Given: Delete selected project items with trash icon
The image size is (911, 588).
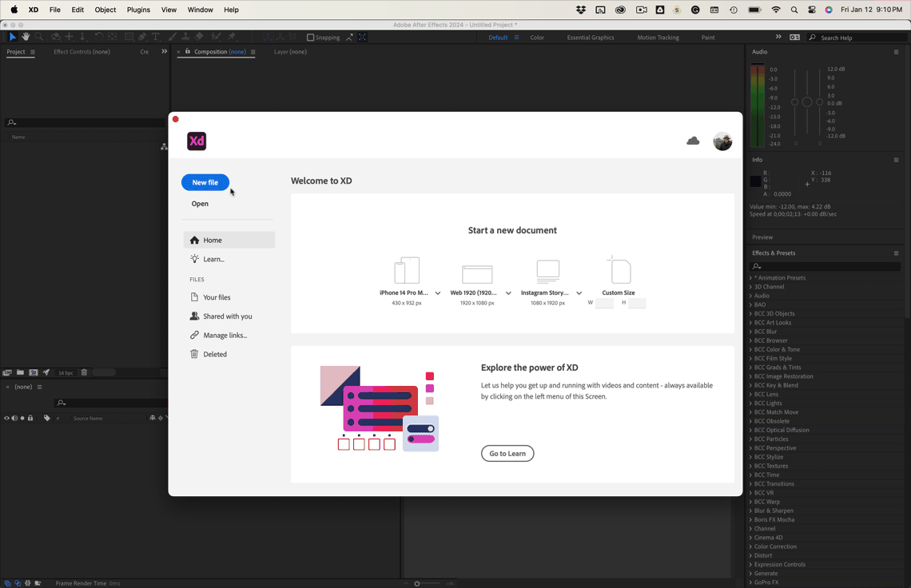Looking at the screenshot, I should point(84,372).
